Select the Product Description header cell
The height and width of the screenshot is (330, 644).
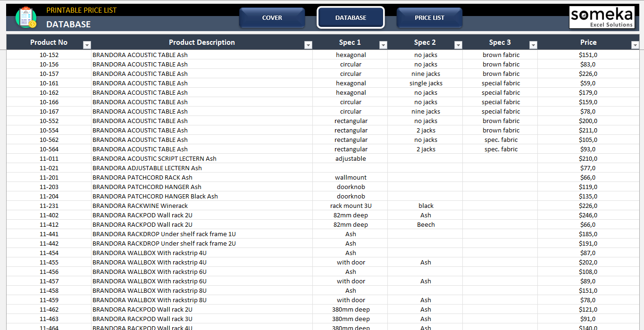tap(202, 42)
